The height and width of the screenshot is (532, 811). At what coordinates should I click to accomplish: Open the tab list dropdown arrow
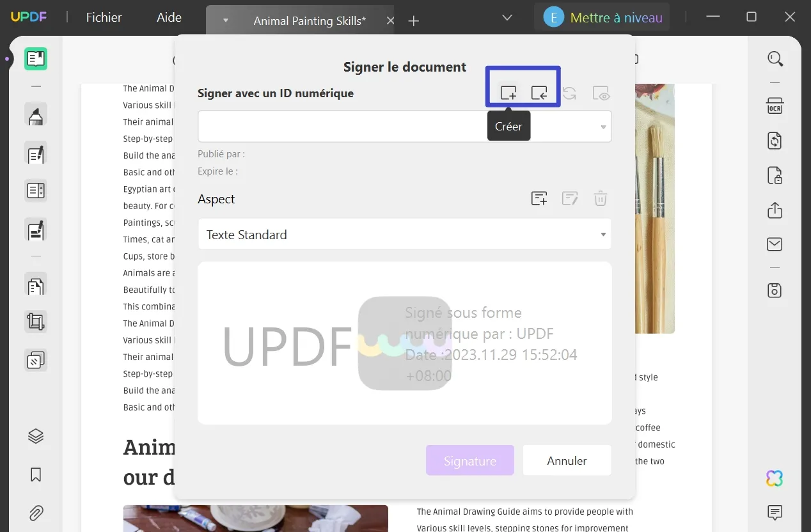pyautogui.click(x=225, y=20)
